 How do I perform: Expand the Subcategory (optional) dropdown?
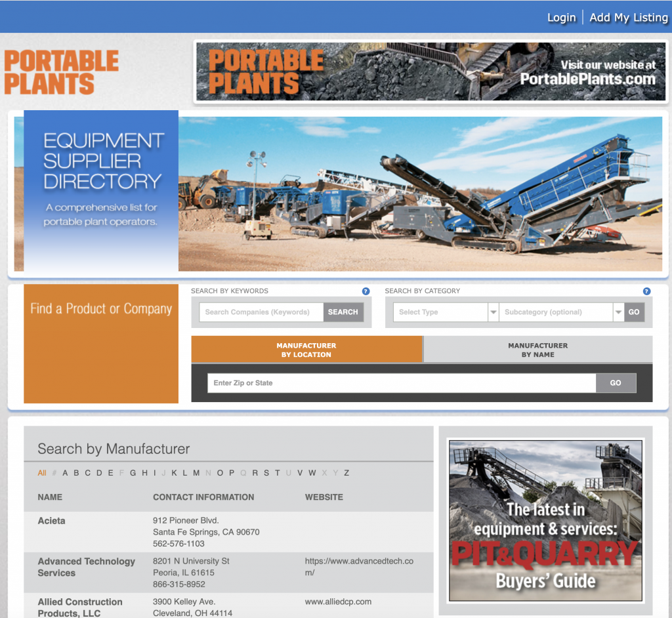click(561, 312)
